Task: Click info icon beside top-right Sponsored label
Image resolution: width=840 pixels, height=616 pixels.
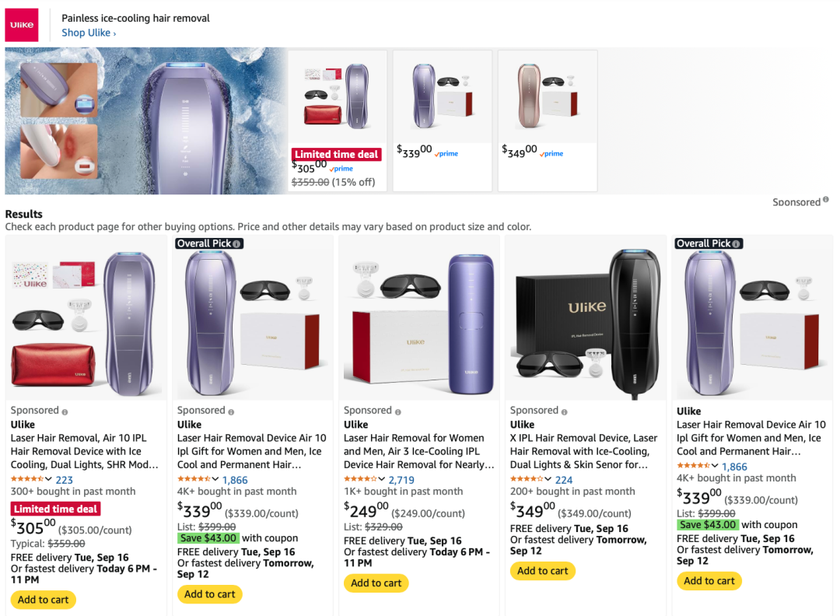Action: pos(826,201)
